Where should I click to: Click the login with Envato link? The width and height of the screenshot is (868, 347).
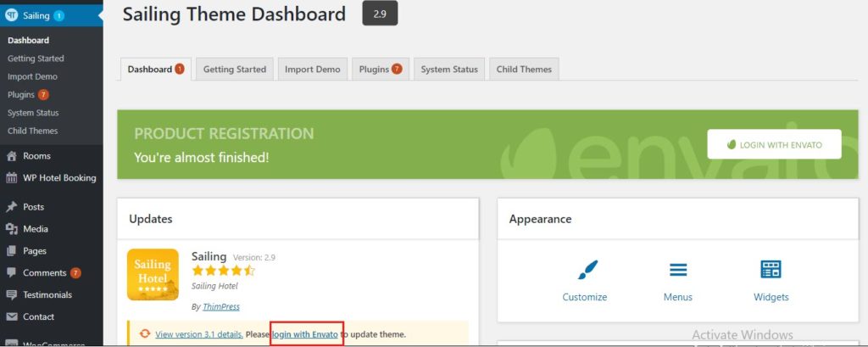(305, 334)
